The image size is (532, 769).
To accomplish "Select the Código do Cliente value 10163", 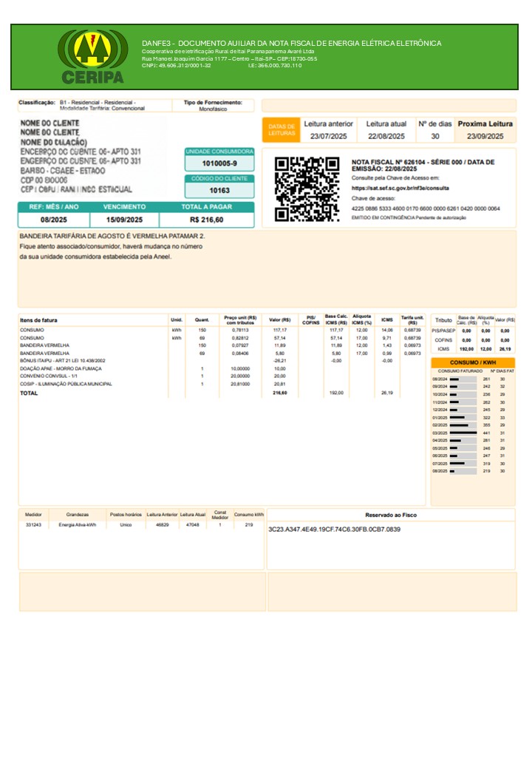I will (x=219, y=191).
